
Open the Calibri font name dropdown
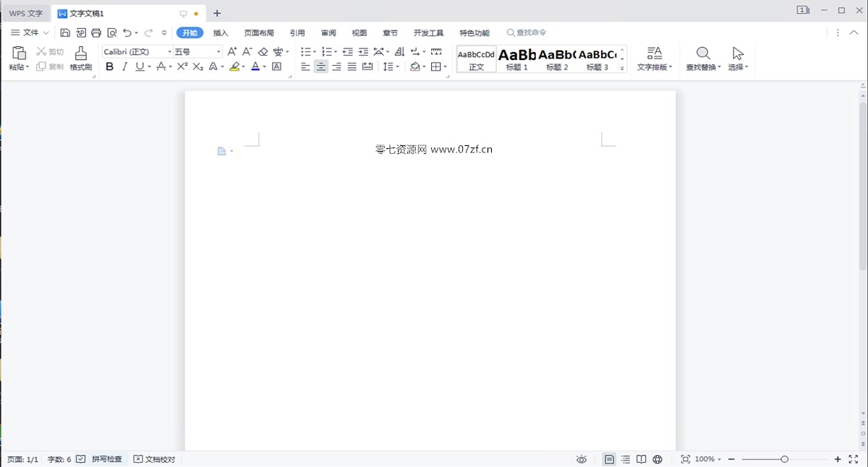(170, 52)
